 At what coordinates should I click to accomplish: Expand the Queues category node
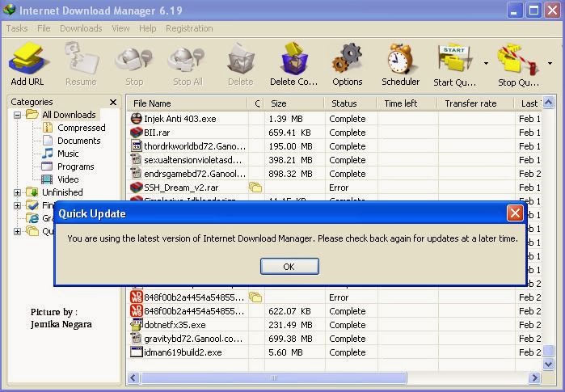tap(17, 231)
